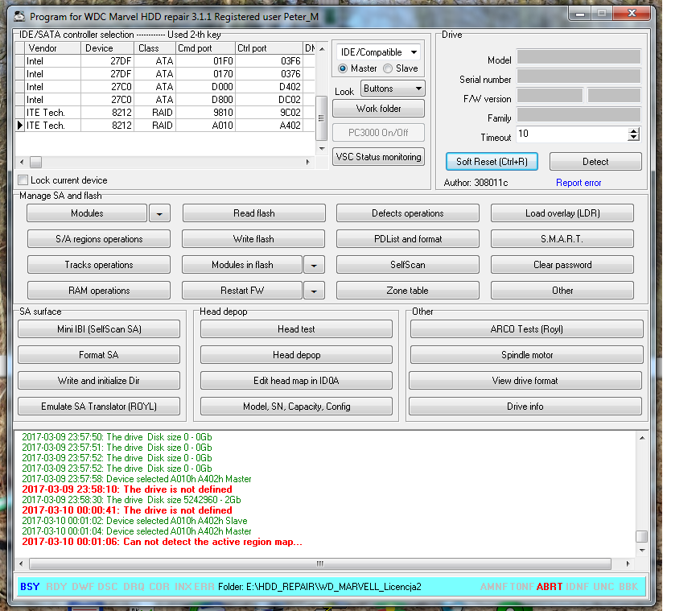This screenshot has width=700, height=611.
Task: Enable Lock current device checkbox
Action: (23, 180)
